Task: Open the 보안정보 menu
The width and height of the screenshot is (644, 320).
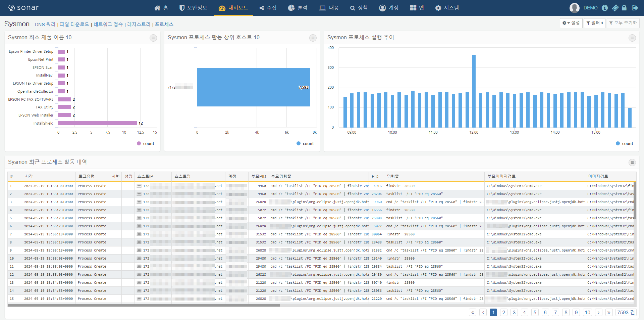Action: click(x=193, y=8)
